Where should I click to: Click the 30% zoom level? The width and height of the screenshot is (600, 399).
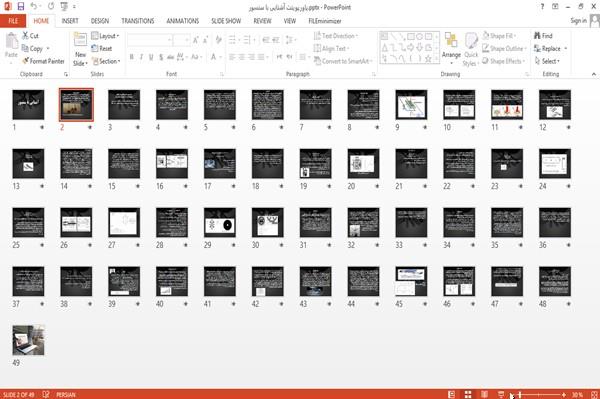click(577, 394)
